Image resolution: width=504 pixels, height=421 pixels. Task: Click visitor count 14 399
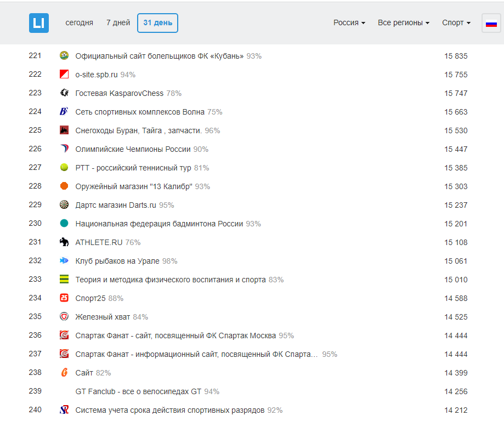click(456, 373)
